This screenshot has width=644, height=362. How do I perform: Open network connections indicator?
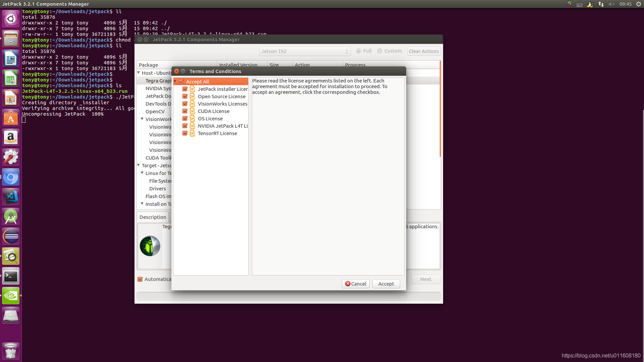[601, 4]
